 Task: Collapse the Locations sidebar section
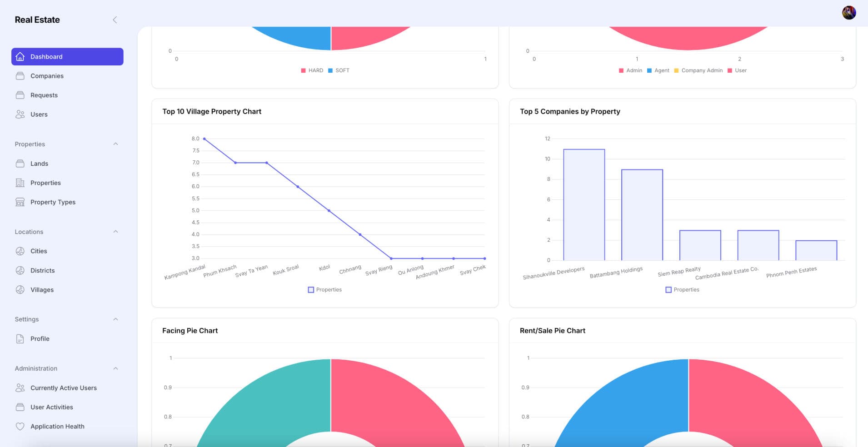pos(115,232)
